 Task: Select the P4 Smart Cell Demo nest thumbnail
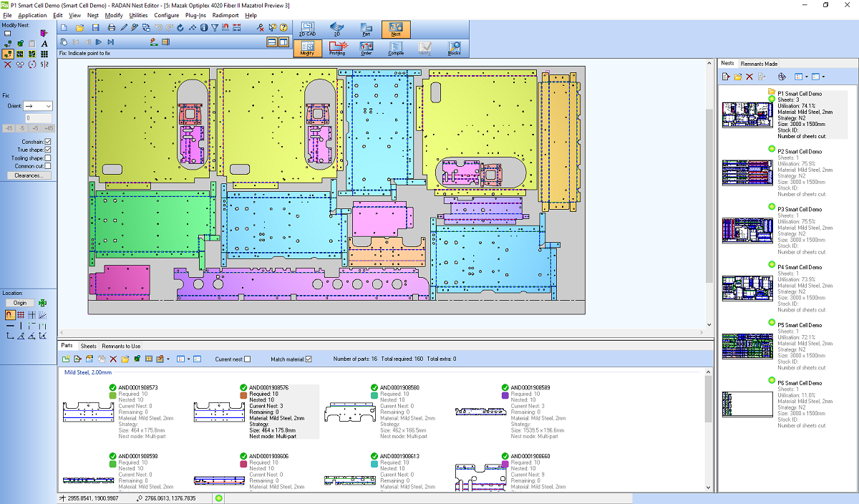(x=747, y=289)
